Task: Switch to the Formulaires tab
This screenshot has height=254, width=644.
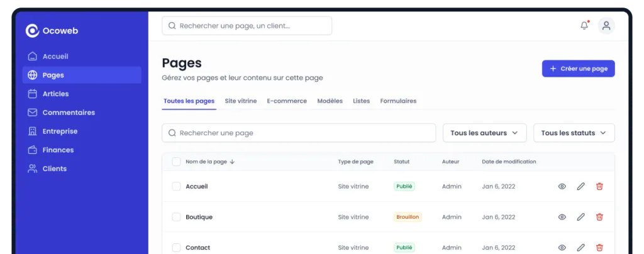Action: pos(398,101)
